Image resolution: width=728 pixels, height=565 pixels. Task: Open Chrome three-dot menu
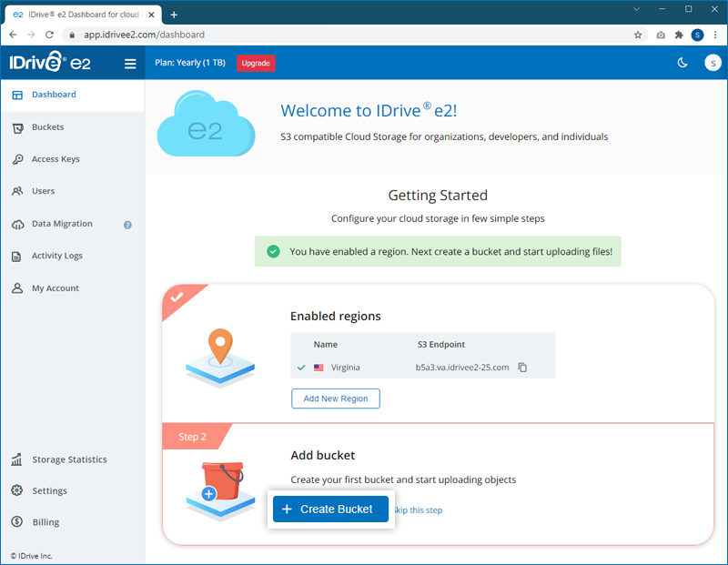pyautogui.click(x=715, y=35)
